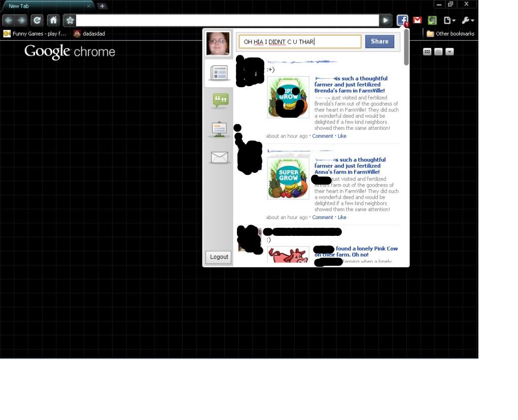Image resolution: width=518 pixels, height=420 pixels.
Task: Open the envelope inbox tab in Facebook popup
Action: click(219, 157)
